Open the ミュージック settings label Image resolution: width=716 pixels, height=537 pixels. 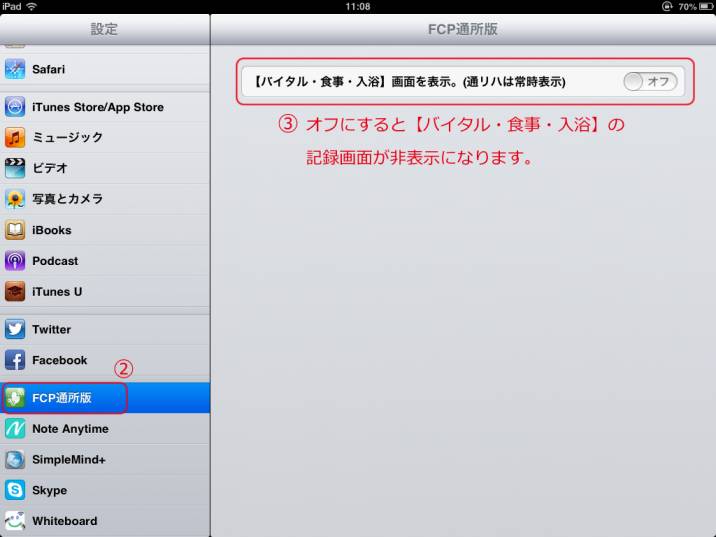coord(67,137)
